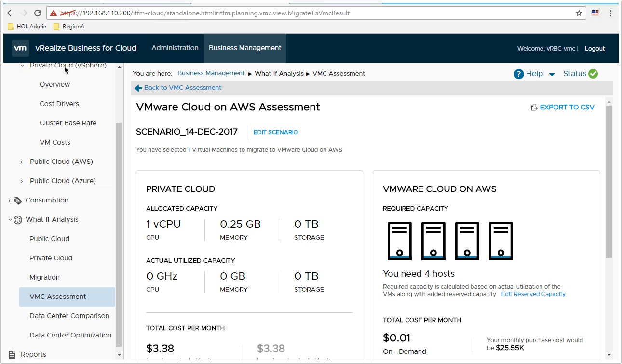
Task: Expand the Public Cloud (Azure) node
Action: click(x=22, y=181)
